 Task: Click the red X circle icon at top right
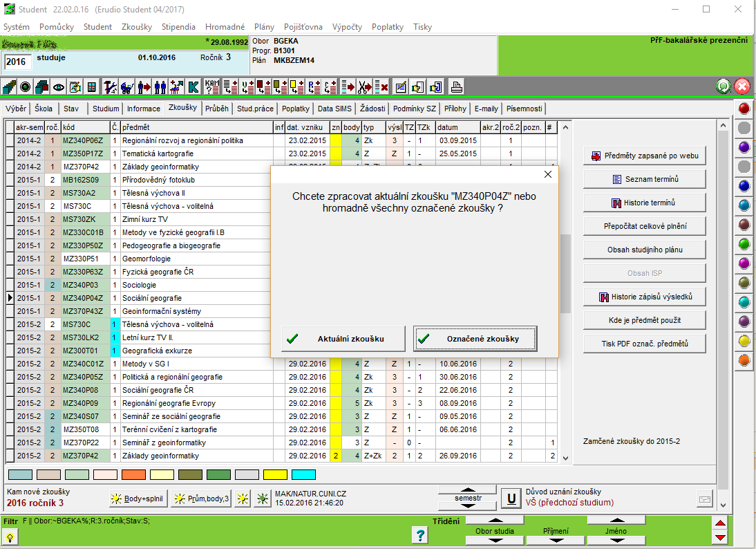[x=742, y=86]
